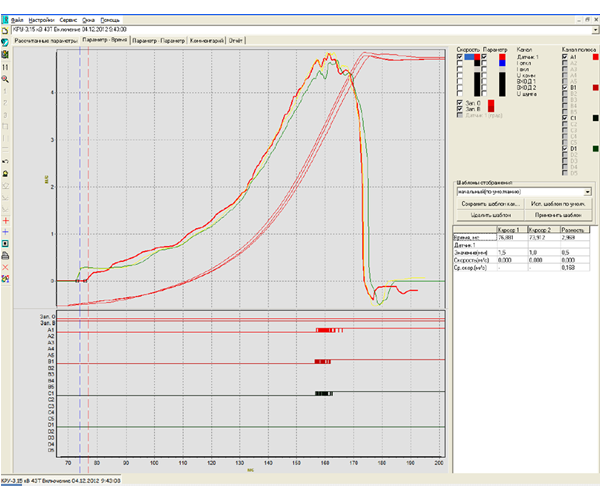Viewport: 600px width, 500px height.
Task: Click the printer icon in left toolbar
Action: click(x=5, y=256)
